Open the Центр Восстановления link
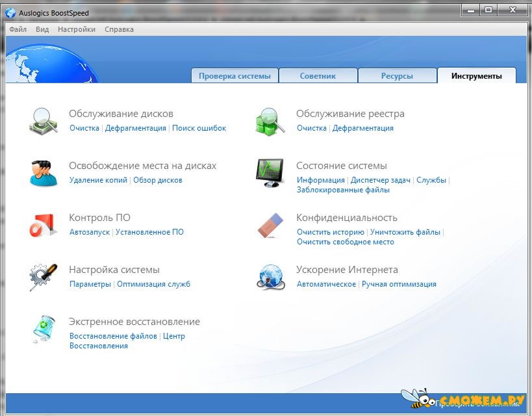 point(127,341)
